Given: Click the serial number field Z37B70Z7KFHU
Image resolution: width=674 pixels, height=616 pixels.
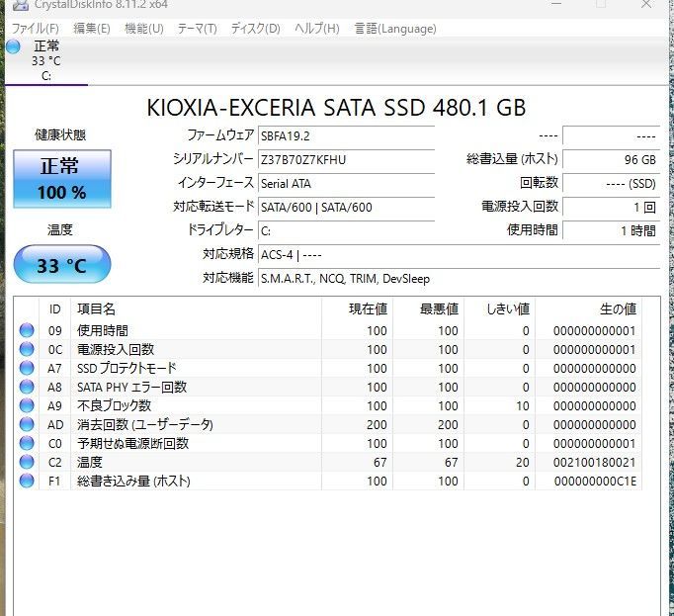Looking at the screenshot, I should (346, 159).
